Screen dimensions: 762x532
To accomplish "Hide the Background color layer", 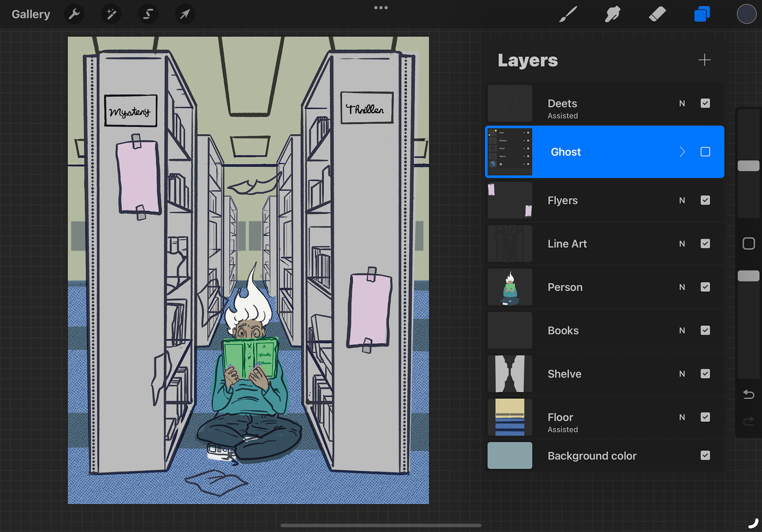I will (705, 455).
